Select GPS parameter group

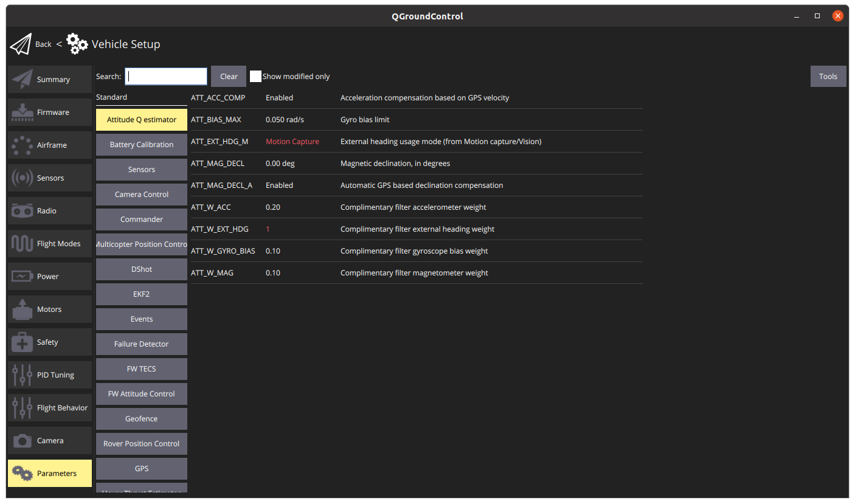pos(142,469)
